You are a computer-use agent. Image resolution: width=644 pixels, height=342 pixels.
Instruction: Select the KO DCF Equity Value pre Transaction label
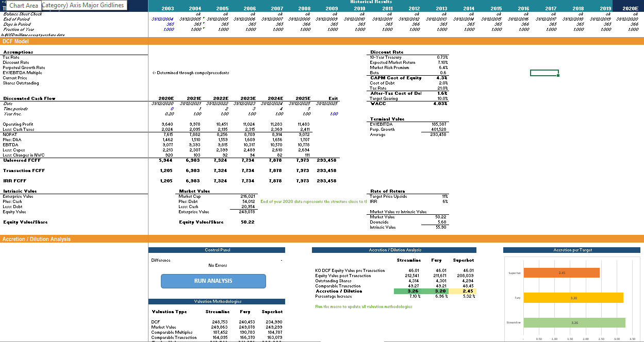[x=350, y=270]
